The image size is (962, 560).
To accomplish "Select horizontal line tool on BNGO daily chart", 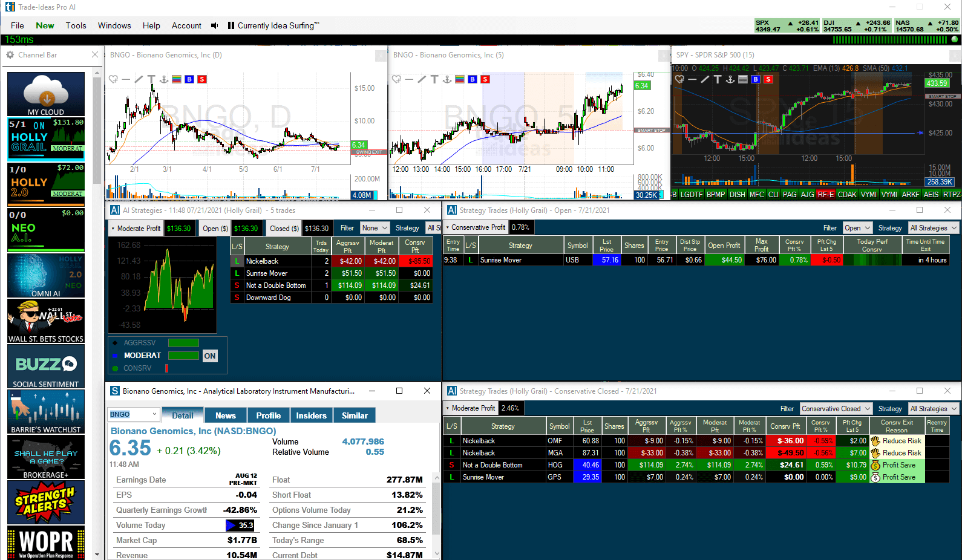I will pyautogui.click(x=126, y=79).
